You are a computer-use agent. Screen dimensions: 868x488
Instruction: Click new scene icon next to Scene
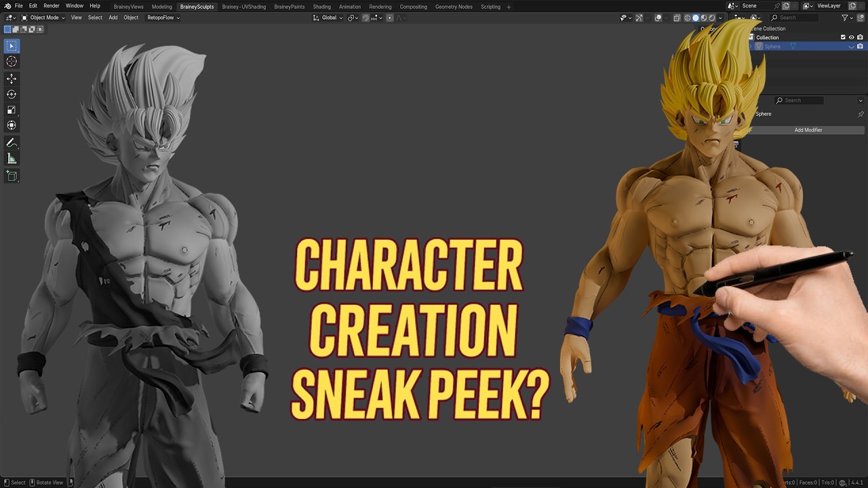click(x=786, y=6)
